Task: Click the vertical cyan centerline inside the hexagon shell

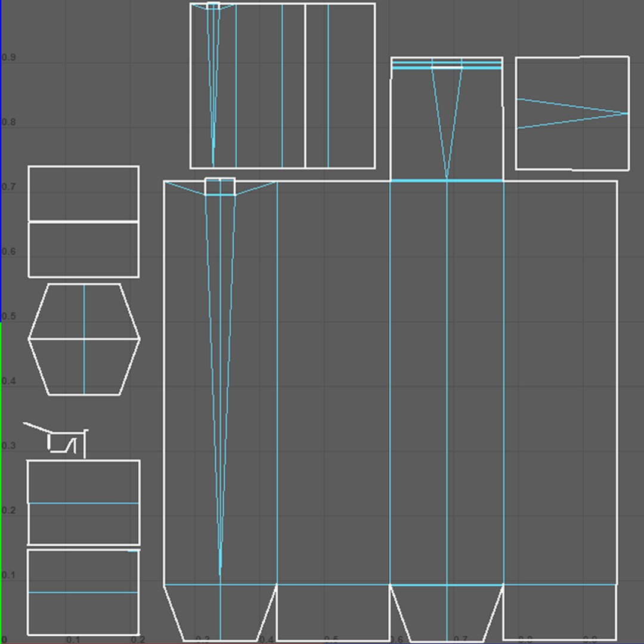Action: [84, 339]
